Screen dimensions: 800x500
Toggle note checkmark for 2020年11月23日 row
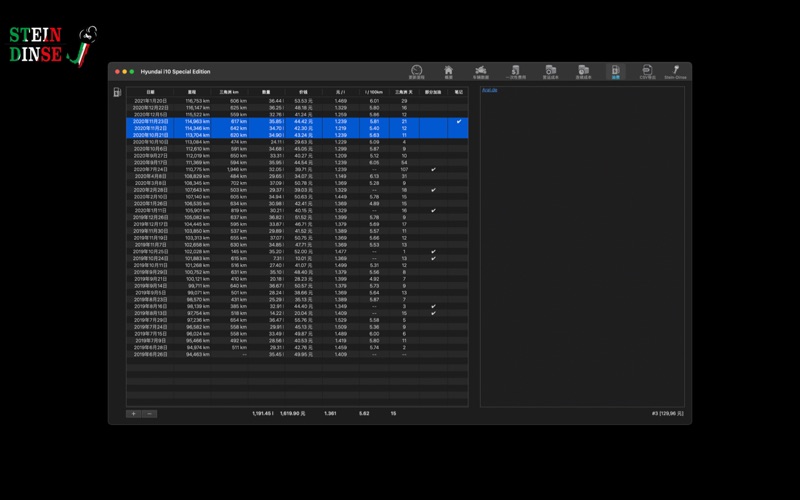pos(459,121)
